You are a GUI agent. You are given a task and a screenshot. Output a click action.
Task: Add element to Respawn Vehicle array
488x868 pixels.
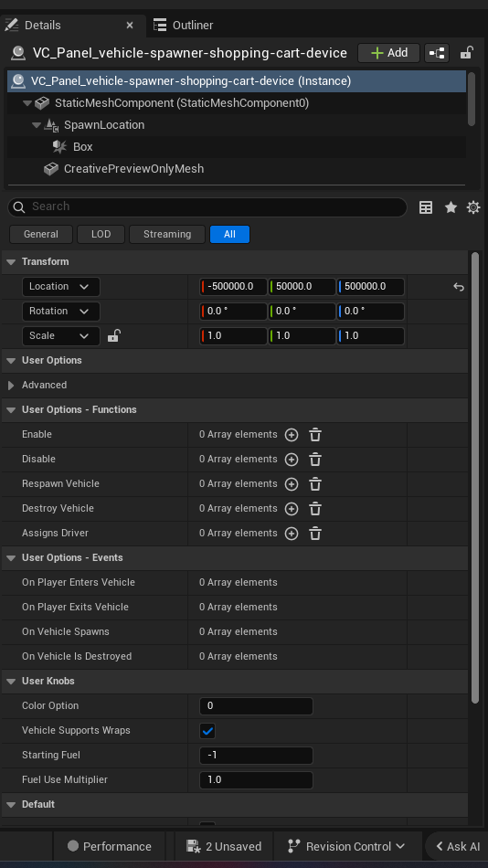click(x=292, y=484)
